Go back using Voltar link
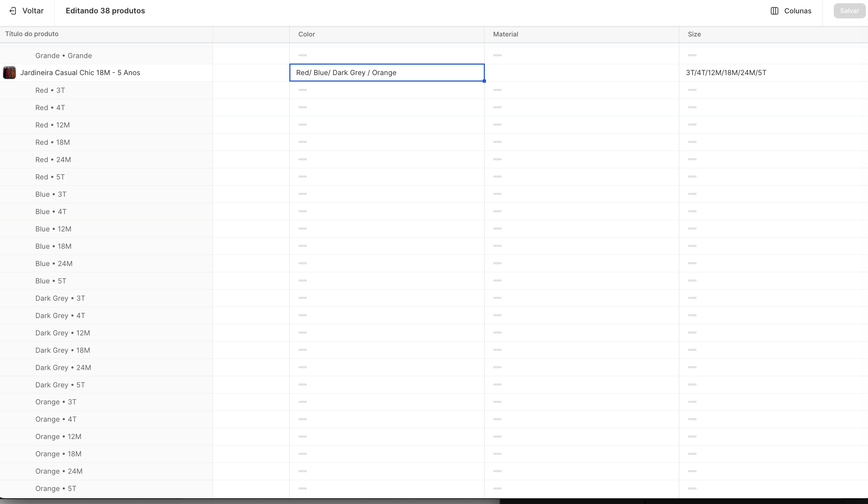868x504 pixels. (x=32, y=11)
